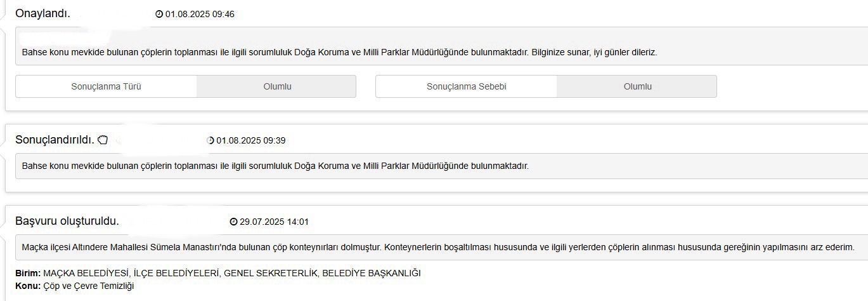The width and height of the screenshot is (868, 301).
Task: Click the clock icon beside 01.08.2025 09:46
Action: (x=159, y=14)
